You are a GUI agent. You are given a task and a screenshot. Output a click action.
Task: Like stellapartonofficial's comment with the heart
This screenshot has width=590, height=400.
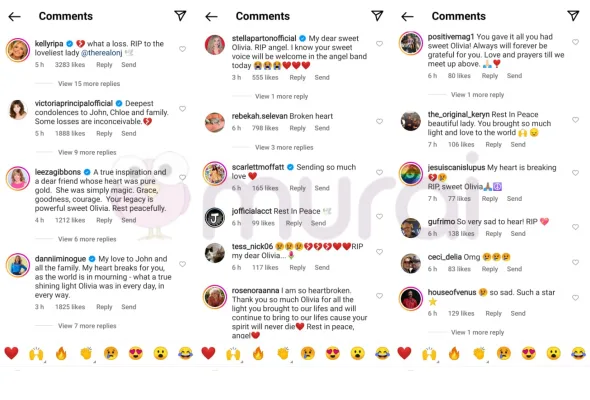tap(379, 44)
